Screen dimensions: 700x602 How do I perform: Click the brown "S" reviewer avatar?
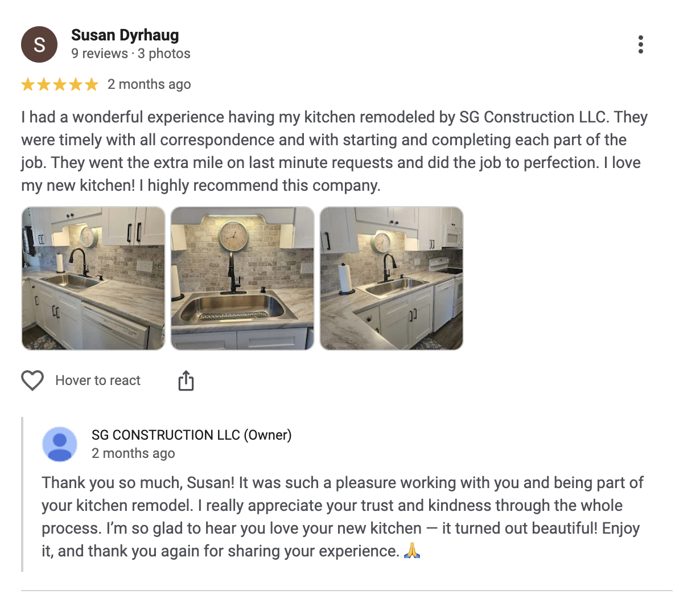(39, 44)
